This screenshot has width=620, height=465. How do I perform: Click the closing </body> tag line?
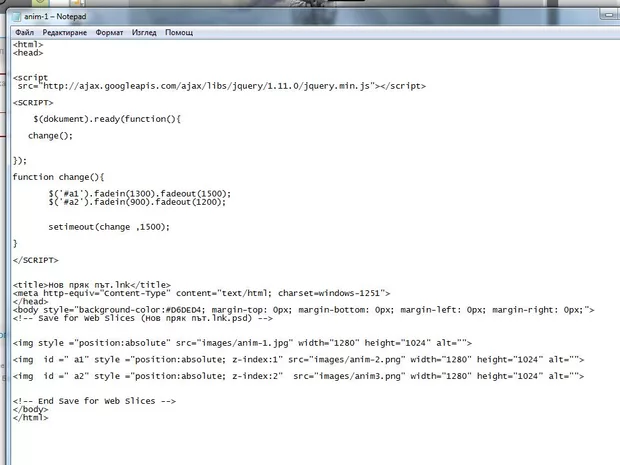coord(30,409)
